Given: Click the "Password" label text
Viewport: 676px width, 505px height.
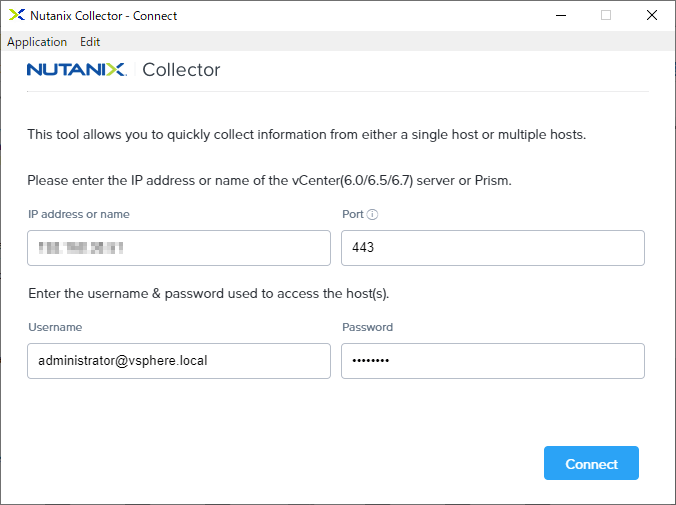Looking at the screenshot, I should [x=367, y=327].
